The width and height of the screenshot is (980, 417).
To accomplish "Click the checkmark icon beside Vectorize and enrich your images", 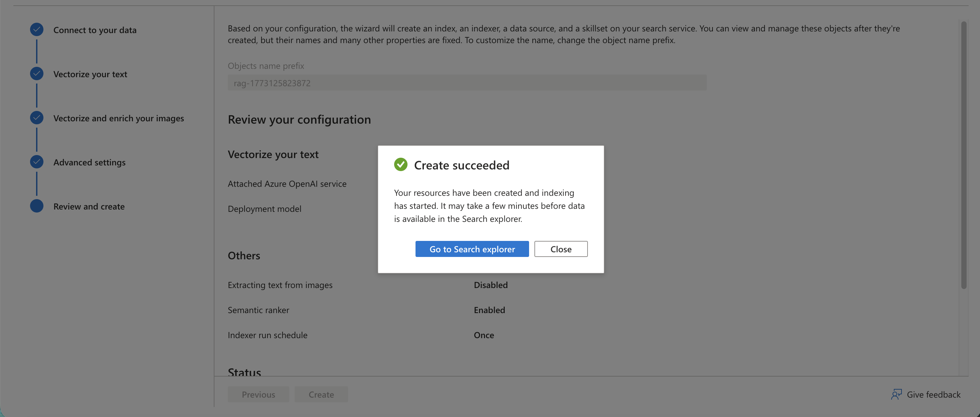I will pyautogui.click(x=36, y=117).
